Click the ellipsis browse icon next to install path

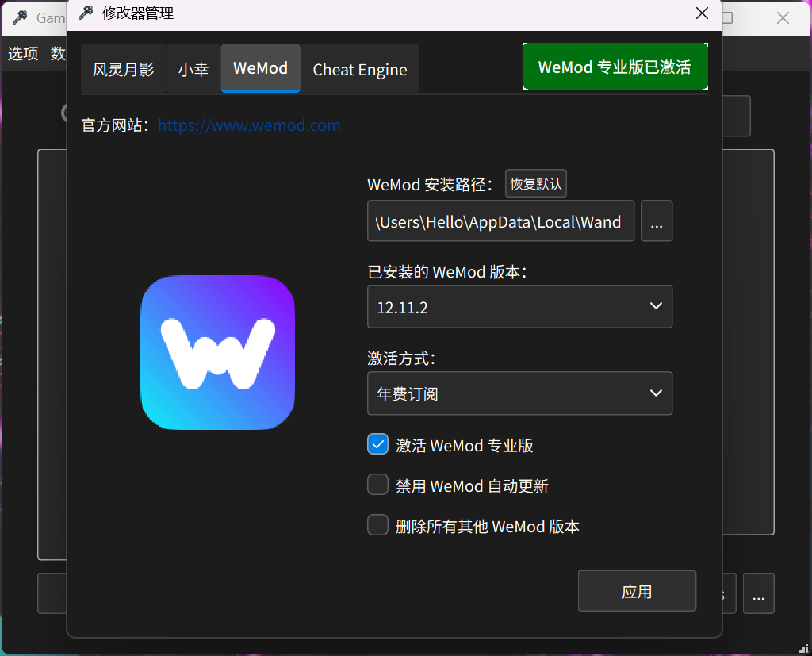coord(656,222)
